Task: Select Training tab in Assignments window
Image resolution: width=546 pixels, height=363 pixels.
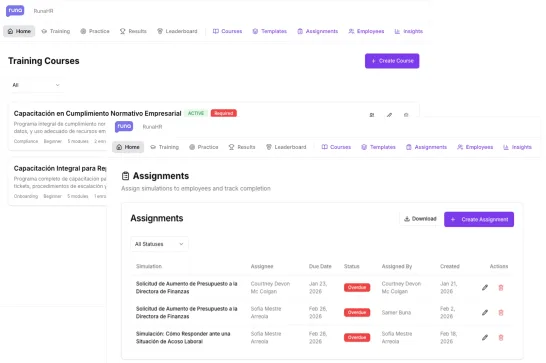Action: coord(165,147)
